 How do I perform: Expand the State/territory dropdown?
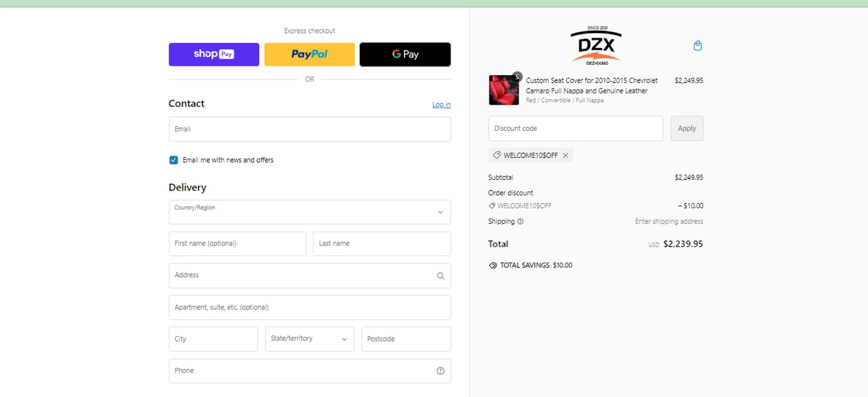(310, 339)
